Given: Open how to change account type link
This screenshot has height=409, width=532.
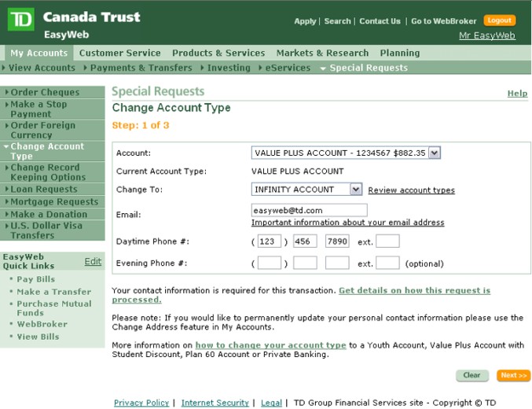Looking at the screenshot, I should click(x=270, y=345).
